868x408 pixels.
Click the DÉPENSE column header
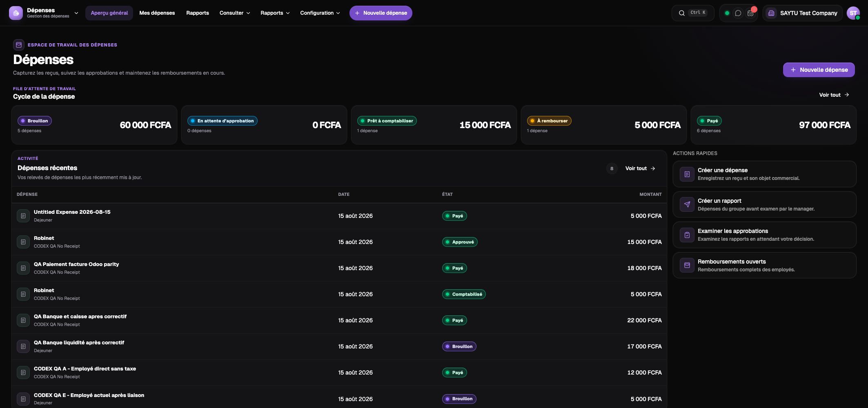(x=27, y=194)
